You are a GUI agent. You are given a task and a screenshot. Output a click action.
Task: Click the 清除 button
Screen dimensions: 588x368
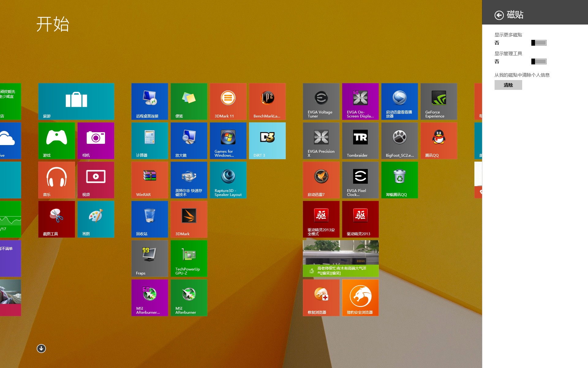coord(508,85)
